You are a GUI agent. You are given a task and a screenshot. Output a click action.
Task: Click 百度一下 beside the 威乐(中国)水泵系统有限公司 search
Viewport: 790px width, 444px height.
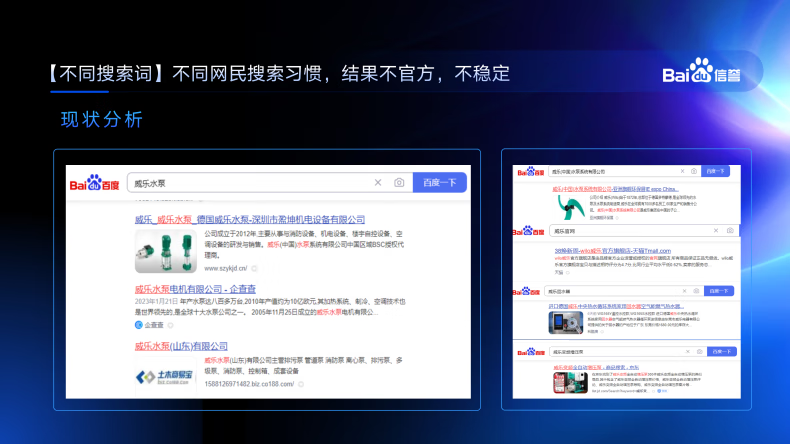coord(715,171)
